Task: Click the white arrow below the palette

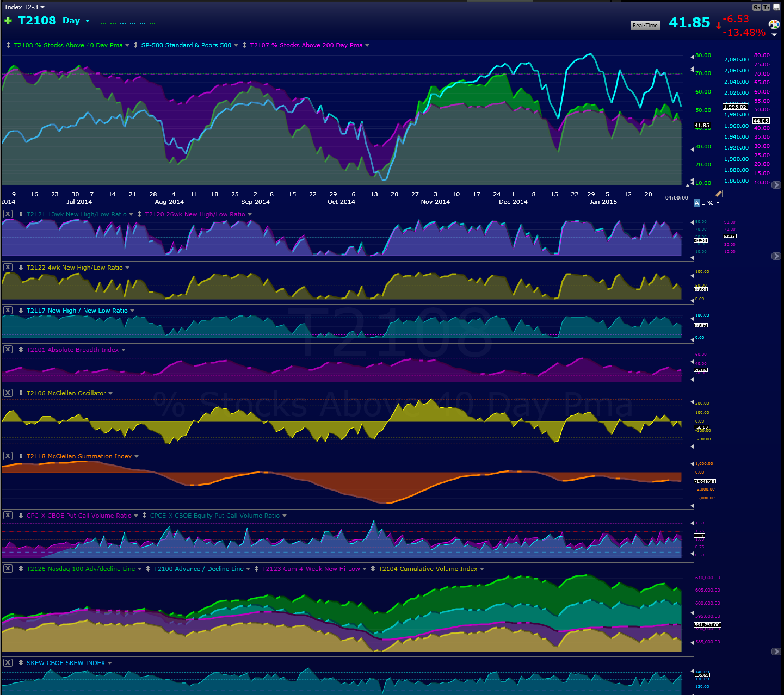Action: 774,35
